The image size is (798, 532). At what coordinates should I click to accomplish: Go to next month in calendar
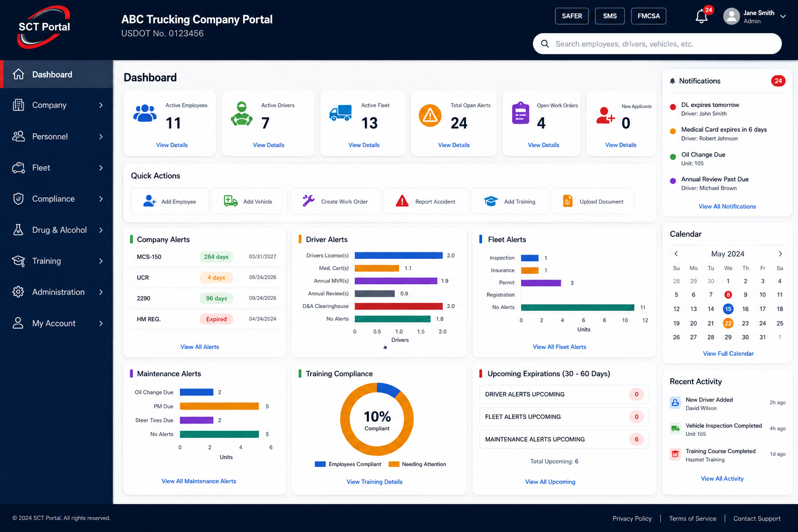coord(780,254)
